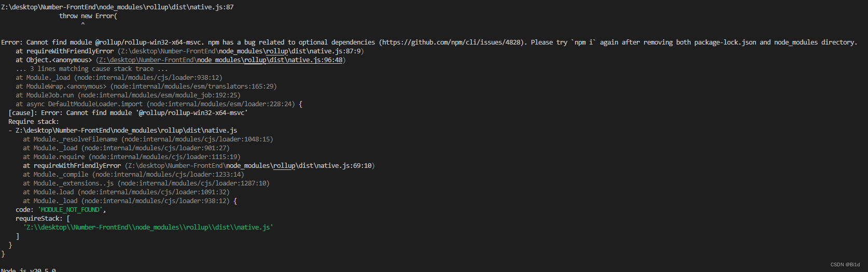Click the [cause]: Error line
This screenshot has width=868, height=272.
coord(128,113)
